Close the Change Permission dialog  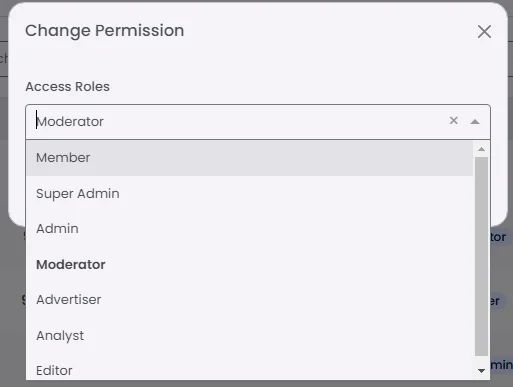(x=484, y=32)
